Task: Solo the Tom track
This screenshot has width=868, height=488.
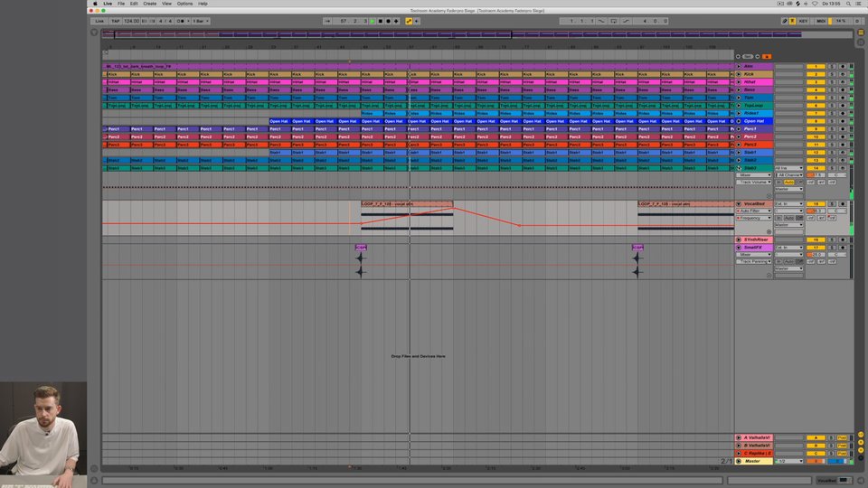Action: click(832, 98)
